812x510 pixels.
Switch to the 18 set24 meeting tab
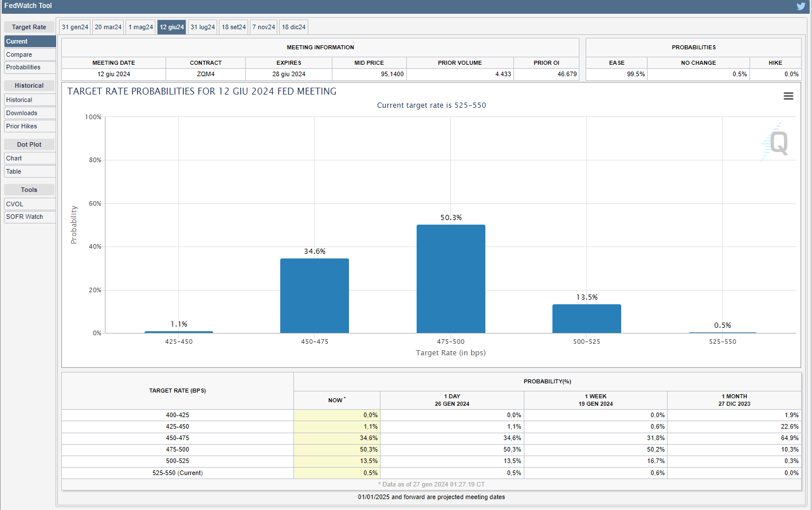point(234,27)
